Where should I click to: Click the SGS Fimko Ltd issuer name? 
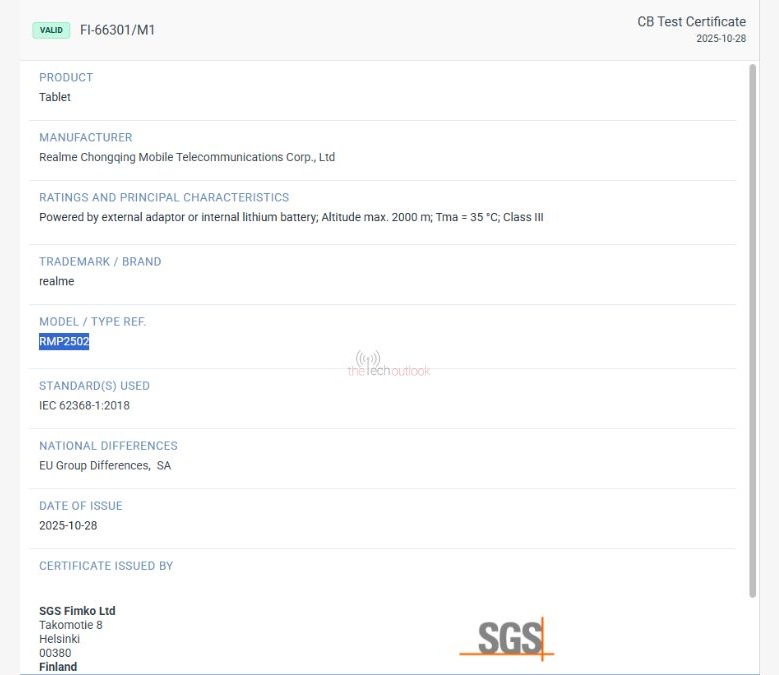point(77,611)
